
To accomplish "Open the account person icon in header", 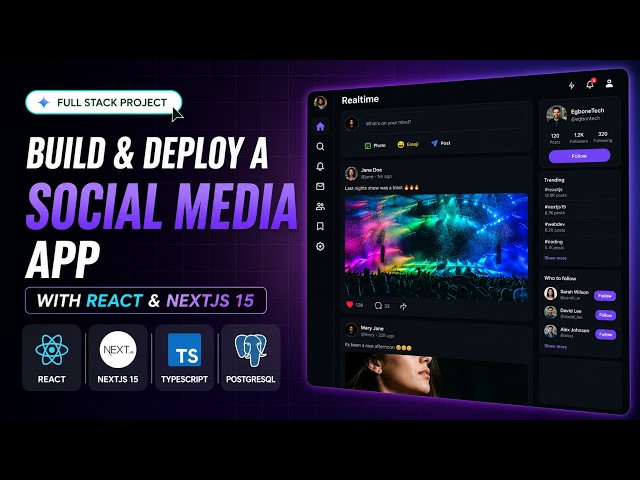I will coord(609,83).
